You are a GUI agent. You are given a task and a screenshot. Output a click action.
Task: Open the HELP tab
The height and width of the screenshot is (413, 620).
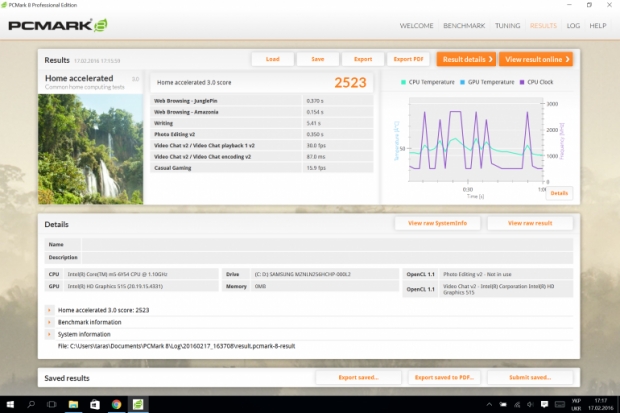tap(597, 26)
